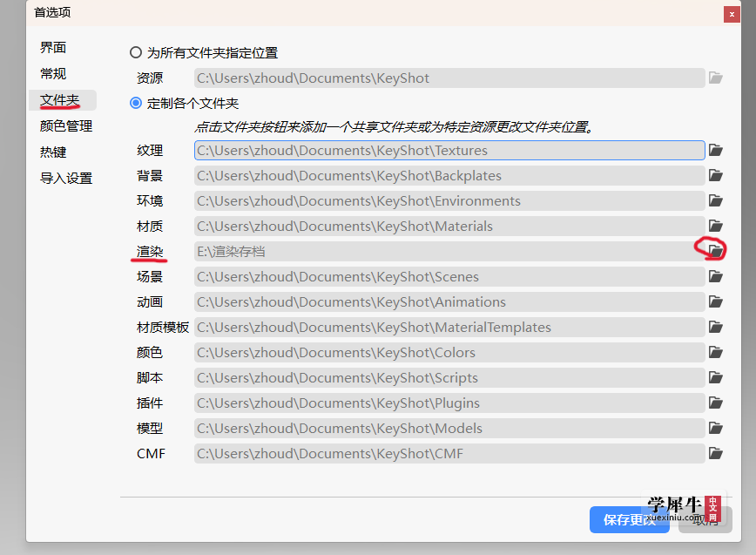Click the 纹理 row label

pyautogui.click(x=150, y=151)
